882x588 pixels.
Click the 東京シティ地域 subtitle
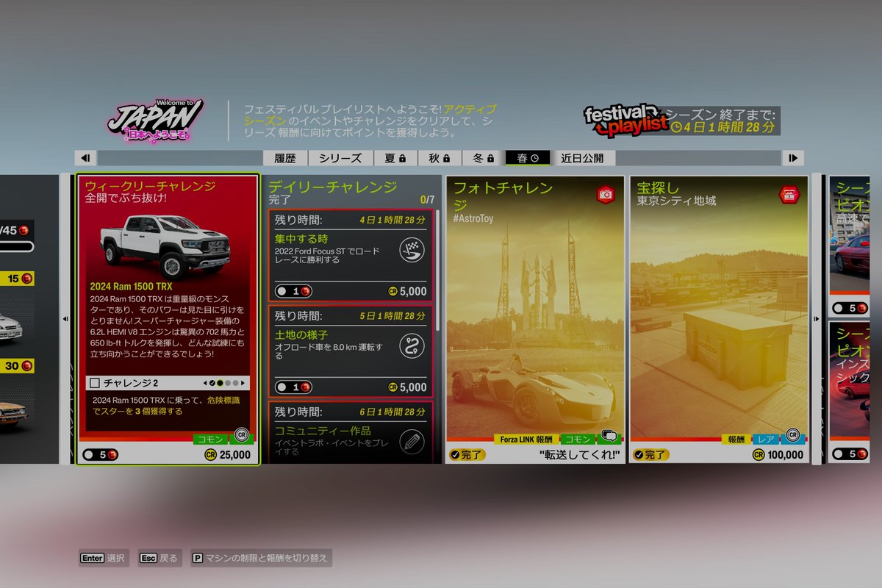point(676,201)
